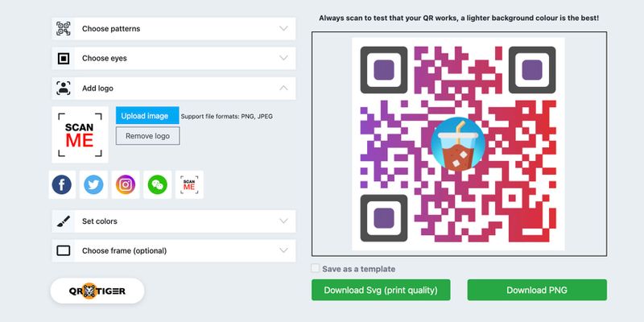Open the Choose frame (optional) chevron
644x322 pixels.
(283, 250)
